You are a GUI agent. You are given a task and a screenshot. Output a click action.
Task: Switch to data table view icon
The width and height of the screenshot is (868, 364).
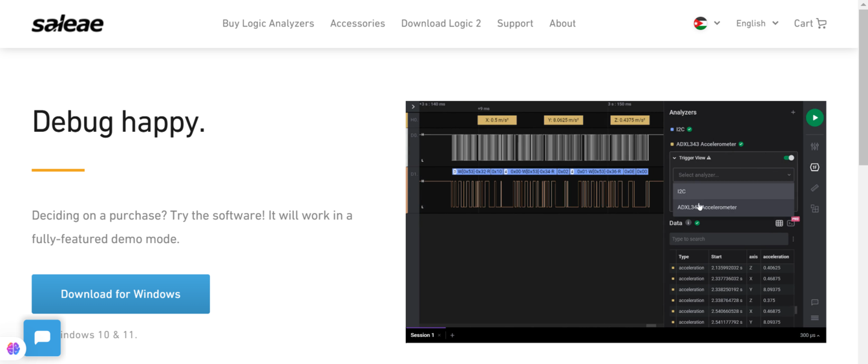coord(779,223)
